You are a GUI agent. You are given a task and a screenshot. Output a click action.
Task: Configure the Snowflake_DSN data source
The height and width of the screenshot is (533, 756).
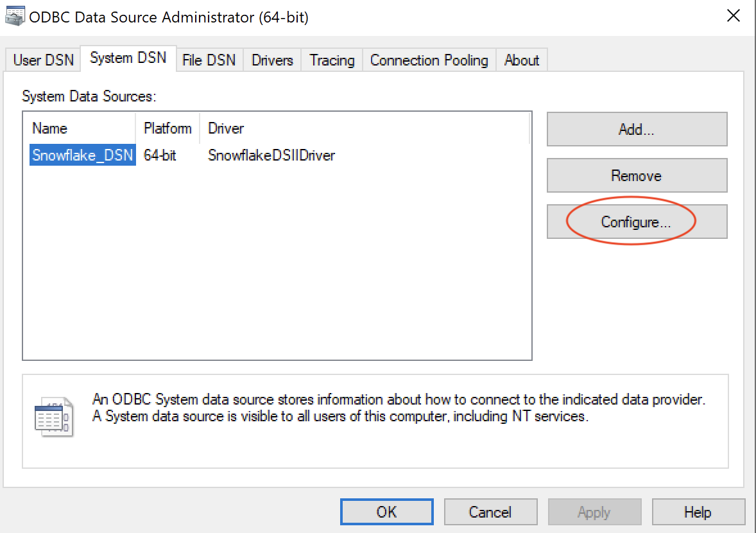(x=636, y=221)
